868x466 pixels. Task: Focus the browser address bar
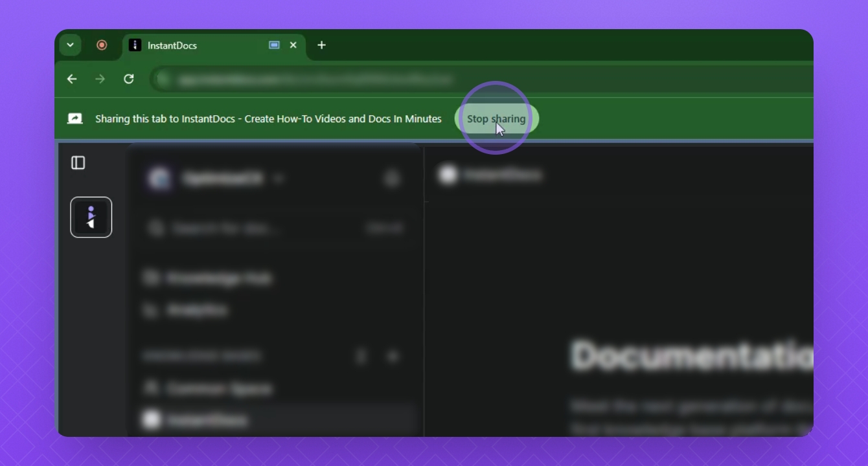(x=482, y=79)
